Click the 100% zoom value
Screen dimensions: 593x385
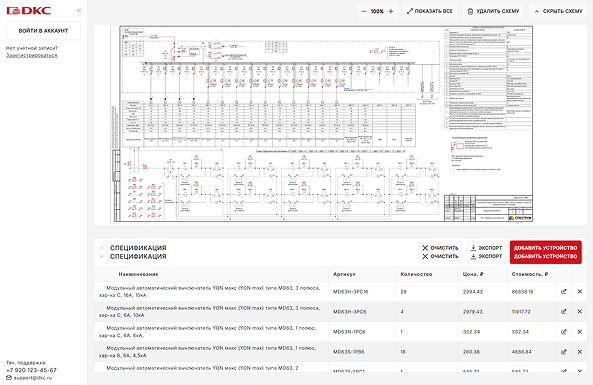tap(377, 11)
